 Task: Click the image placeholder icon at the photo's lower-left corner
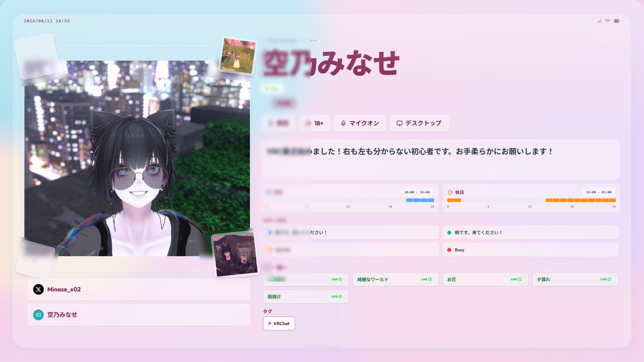tap(35, 260)
